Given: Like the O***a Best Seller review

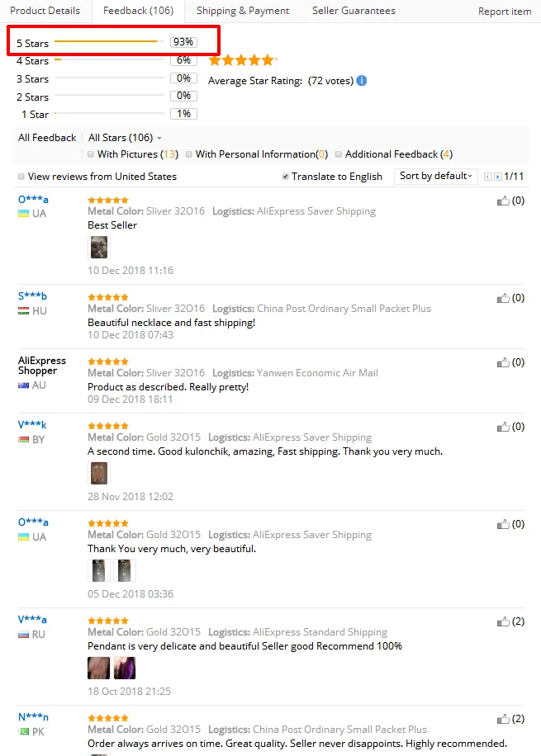Looking at the screenshot, I should [x=503, y=201].
